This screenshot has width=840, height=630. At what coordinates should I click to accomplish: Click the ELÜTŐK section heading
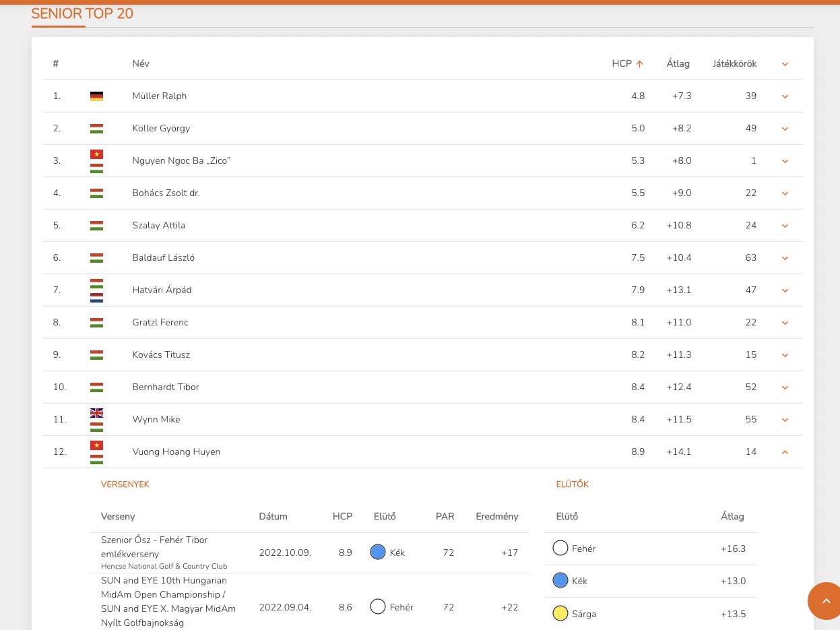coord(573,484)
